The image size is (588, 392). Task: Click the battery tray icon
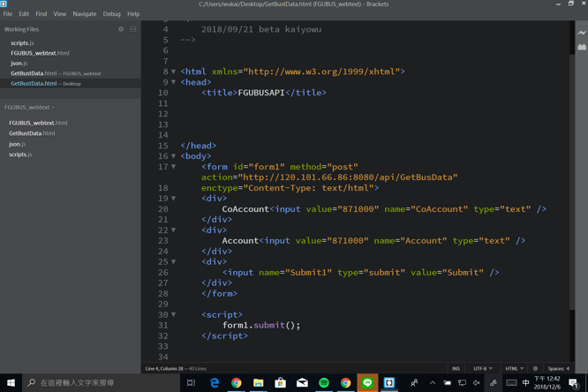click(x=447, y=382)
